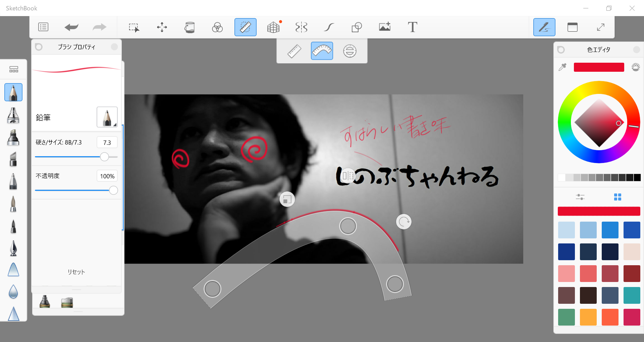This screenshot has width=644, height=342.
Task: Click the current red color bar
Action: coord(599,67)
